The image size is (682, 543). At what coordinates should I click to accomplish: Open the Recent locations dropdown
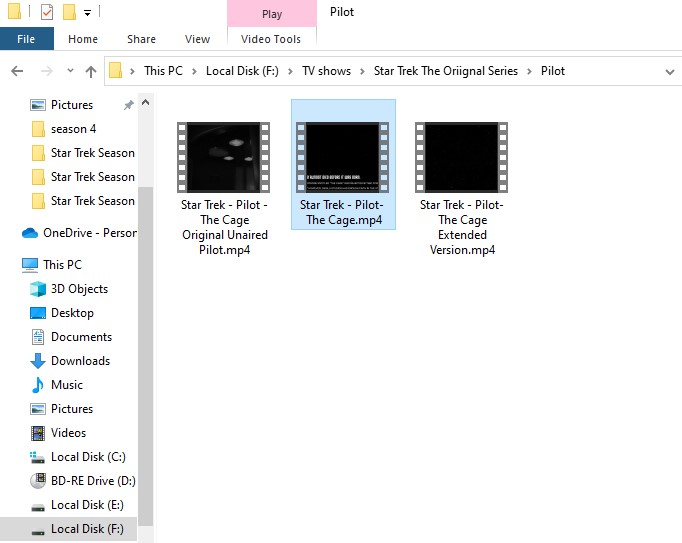click(x=70, y=70)
